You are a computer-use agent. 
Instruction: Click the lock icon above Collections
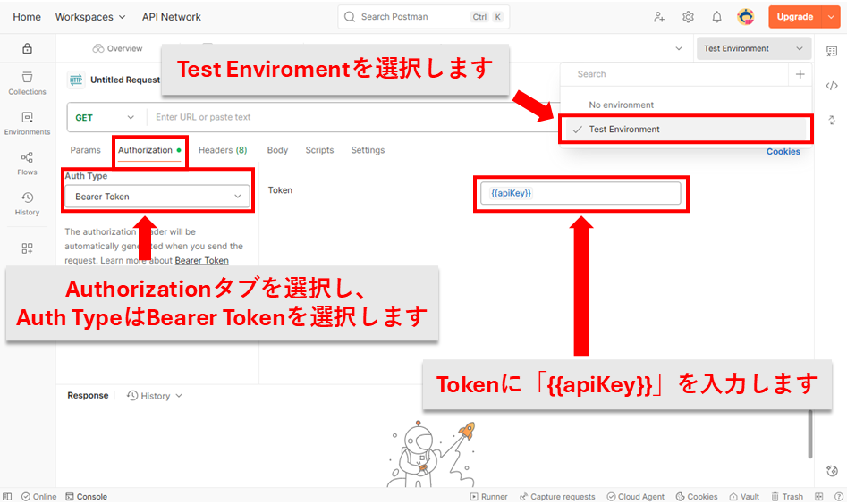pos(27,48)
